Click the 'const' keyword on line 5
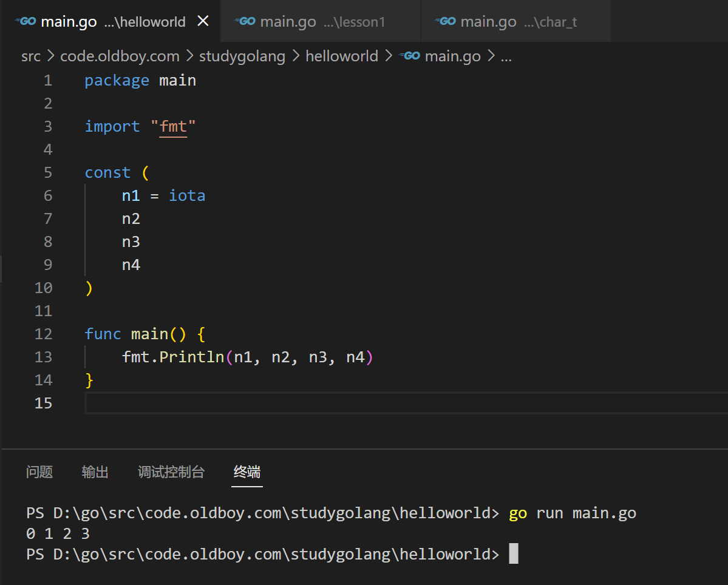 [x=107, y=172]
